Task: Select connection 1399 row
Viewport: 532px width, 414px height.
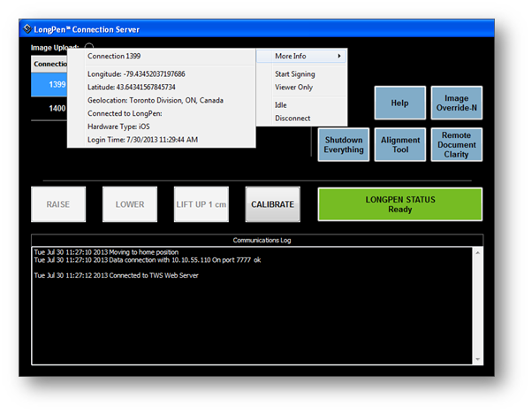Action: click(49, 84)
